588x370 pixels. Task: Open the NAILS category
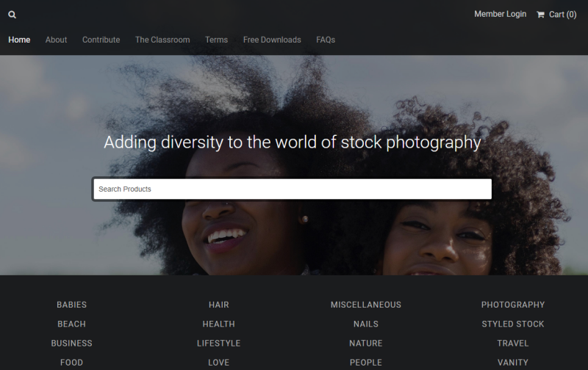(x=365, y=324)
